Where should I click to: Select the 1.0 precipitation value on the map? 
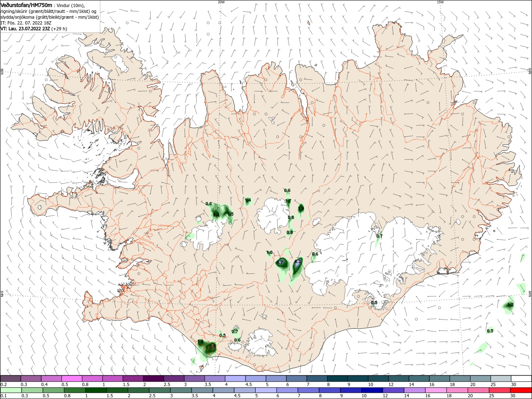[269, 252]
